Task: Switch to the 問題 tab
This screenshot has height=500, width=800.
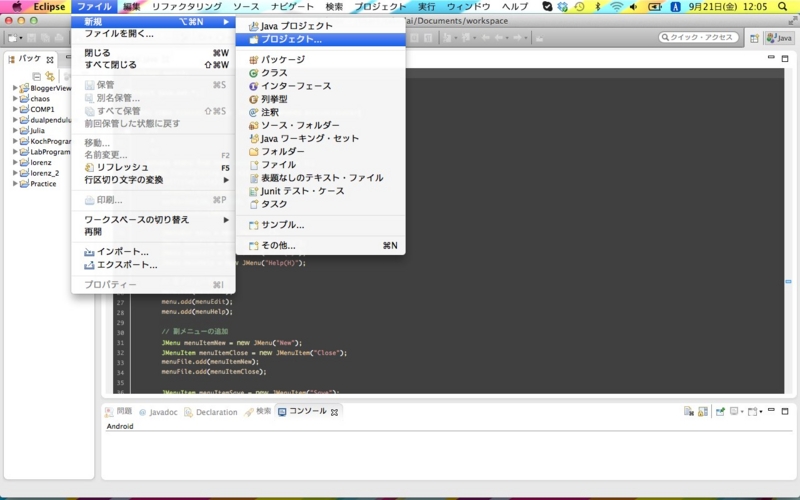Action: (119, 411)
